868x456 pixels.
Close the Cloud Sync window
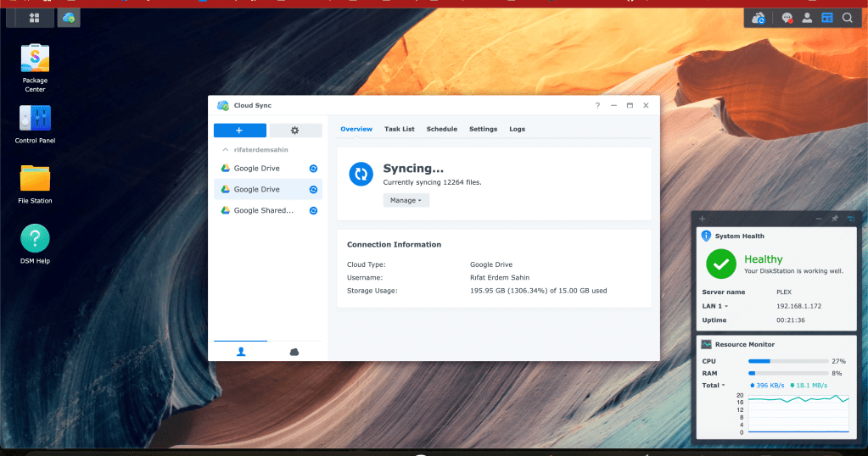646,105
